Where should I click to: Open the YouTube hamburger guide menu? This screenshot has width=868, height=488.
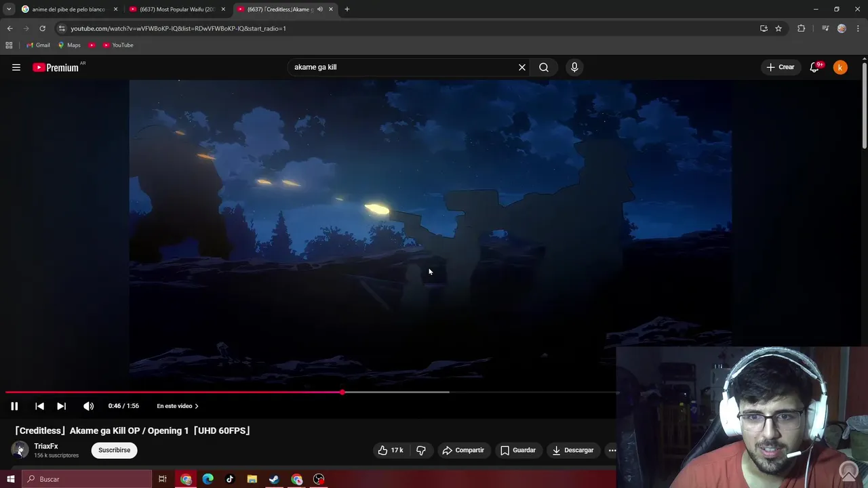16,67
